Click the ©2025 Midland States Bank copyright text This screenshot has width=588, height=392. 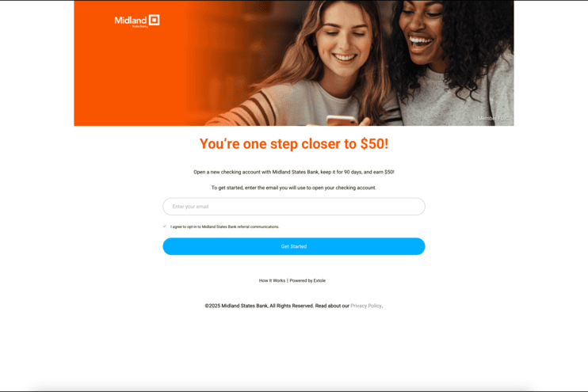[x=236, y=306]
